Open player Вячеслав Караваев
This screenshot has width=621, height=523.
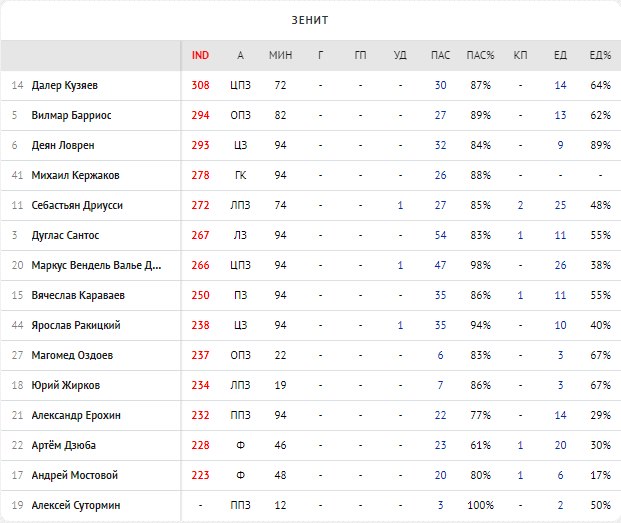click(78, 295)
